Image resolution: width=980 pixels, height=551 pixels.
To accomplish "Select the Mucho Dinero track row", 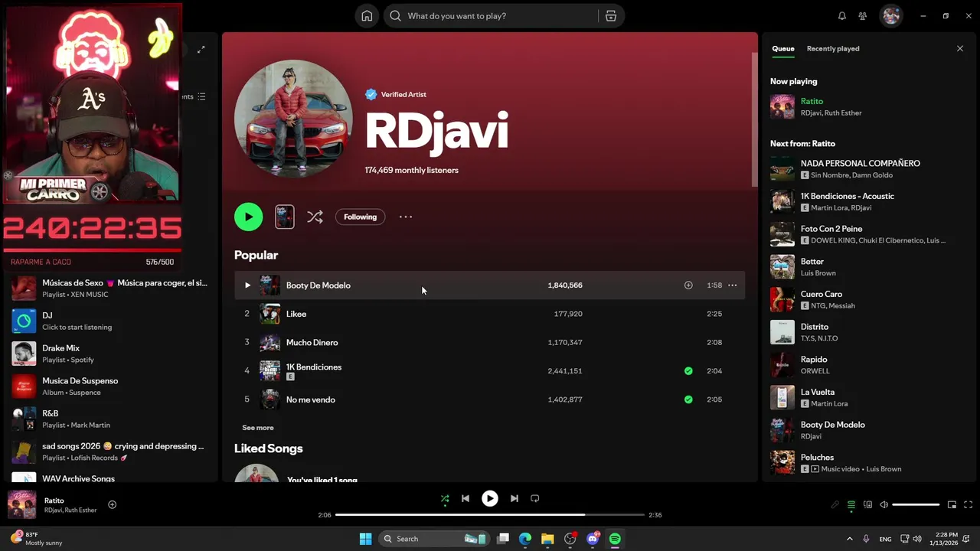I will [x=489, y=342].
